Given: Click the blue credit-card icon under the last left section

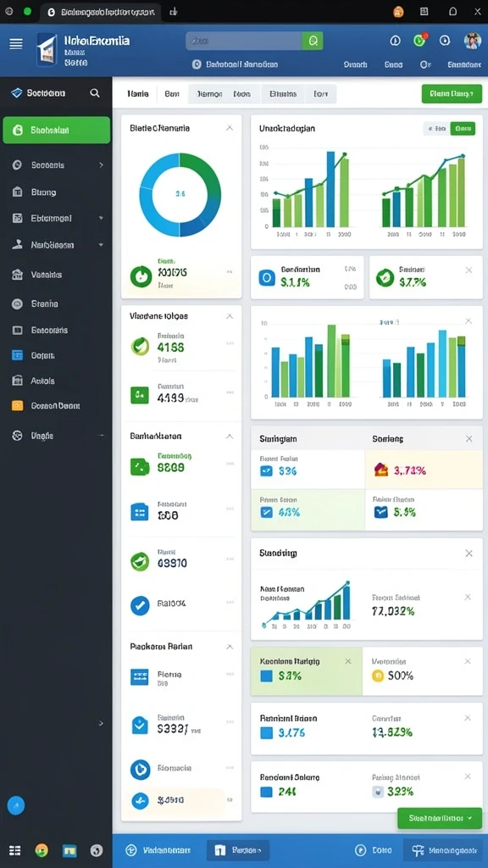Looking at the screenshot, I should [140, 676].
